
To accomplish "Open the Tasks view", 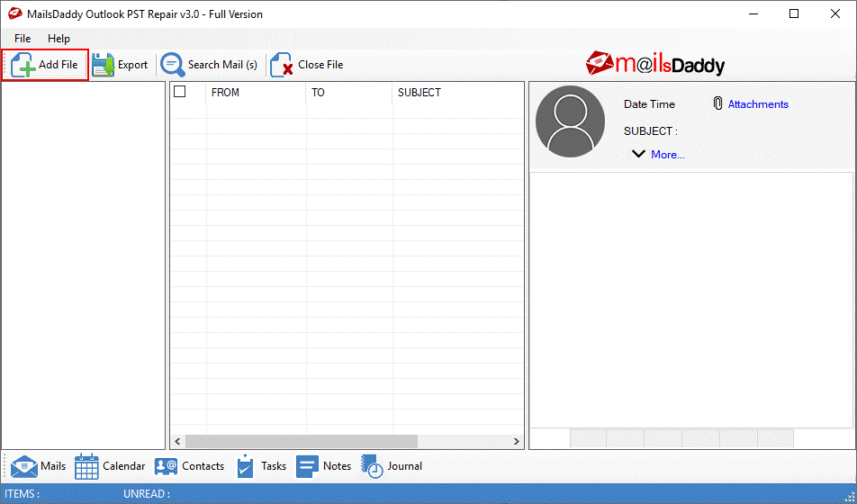I will point(261,466).
